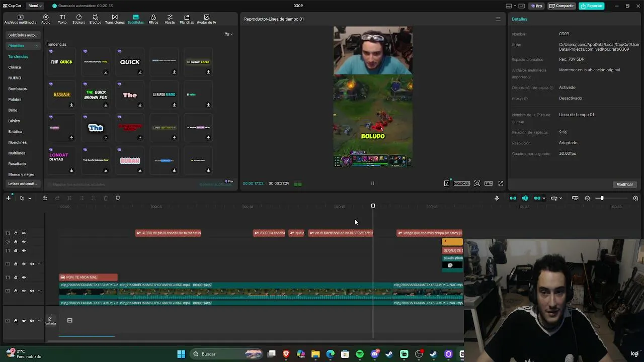644x362 pixels.
Task: Expand the linkage dropdown arrow
Action: pos(544,198)
